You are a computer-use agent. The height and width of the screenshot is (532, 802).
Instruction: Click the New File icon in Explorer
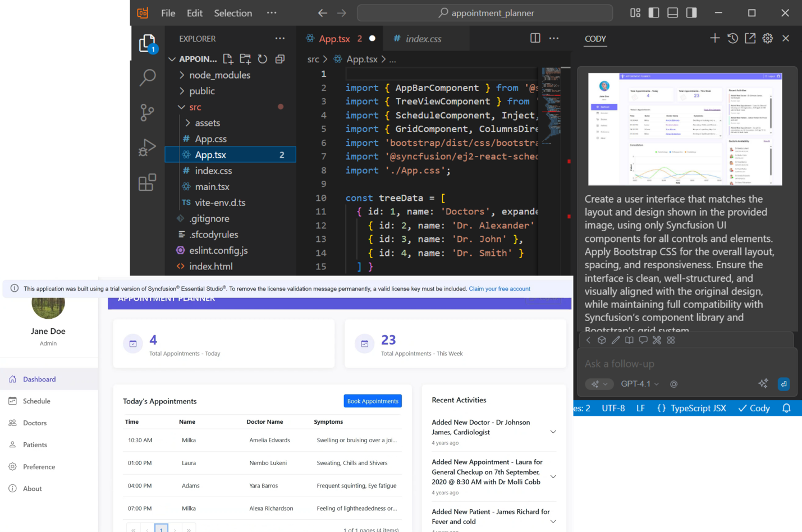[228, 59]
